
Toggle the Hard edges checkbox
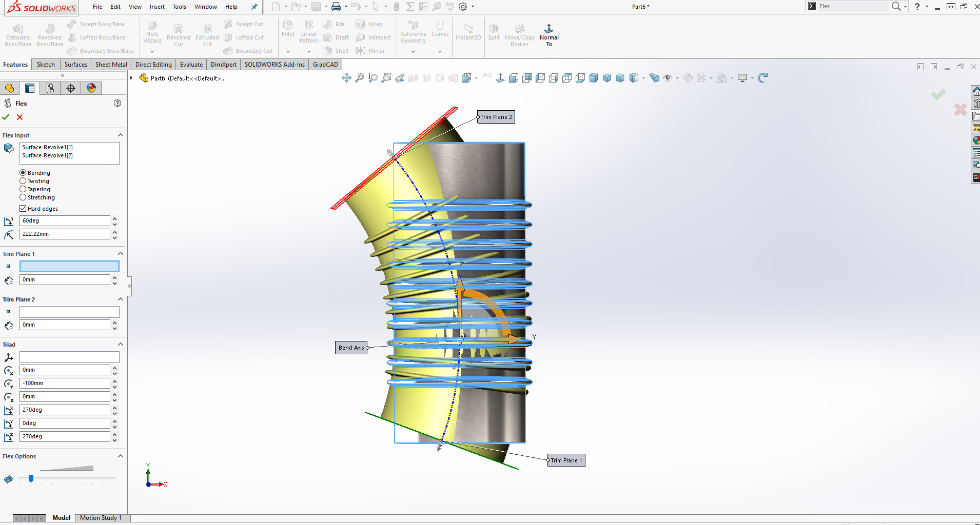(x=23, y=209)
